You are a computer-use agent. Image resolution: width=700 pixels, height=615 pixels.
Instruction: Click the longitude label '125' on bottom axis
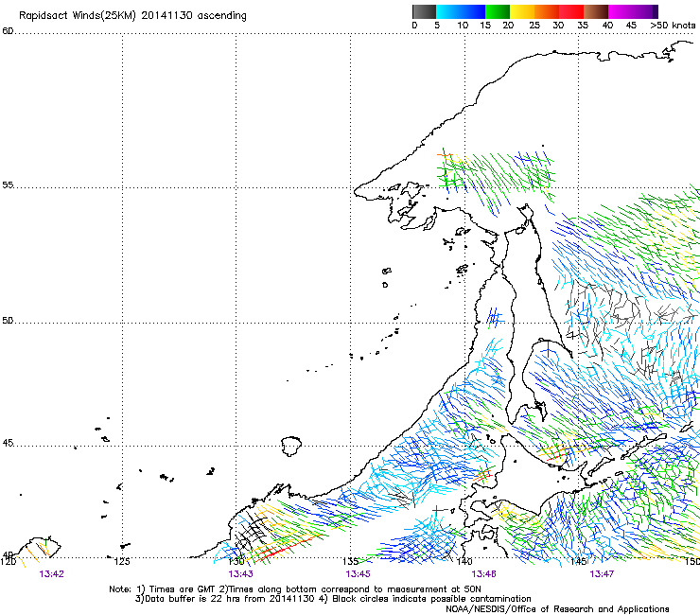pyautogui.click(x=122, y=561)
